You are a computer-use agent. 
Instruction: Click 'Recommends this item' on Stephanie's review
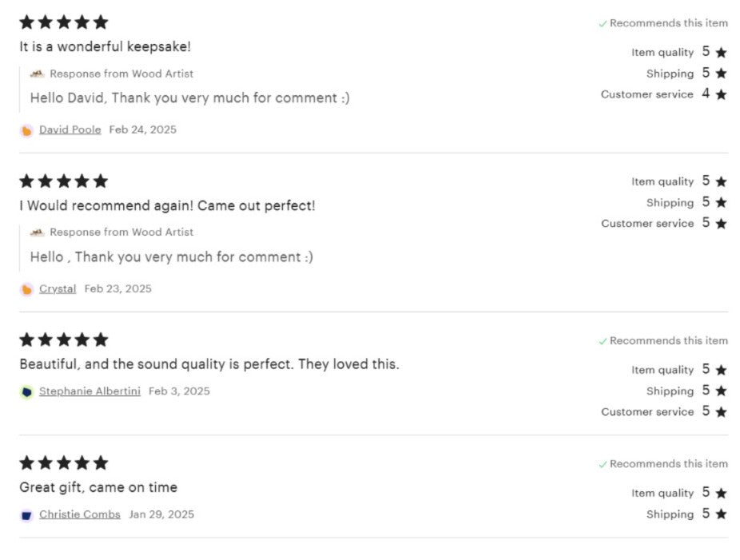click(x=663, y=340)
